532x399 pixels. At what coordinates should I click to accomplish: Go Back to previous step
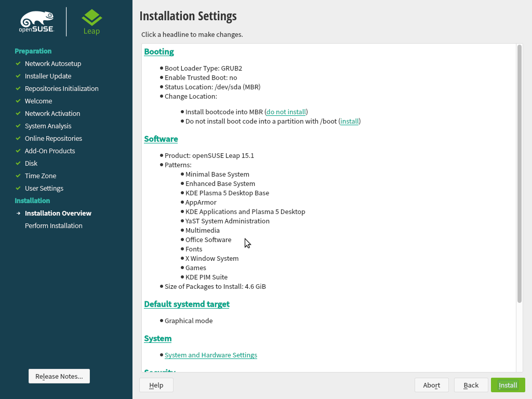[x=471, y=385]
